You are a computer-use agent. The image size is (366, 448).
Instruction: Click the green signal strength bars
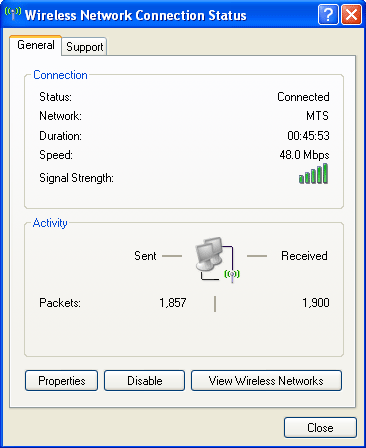(x=313, y=174)
